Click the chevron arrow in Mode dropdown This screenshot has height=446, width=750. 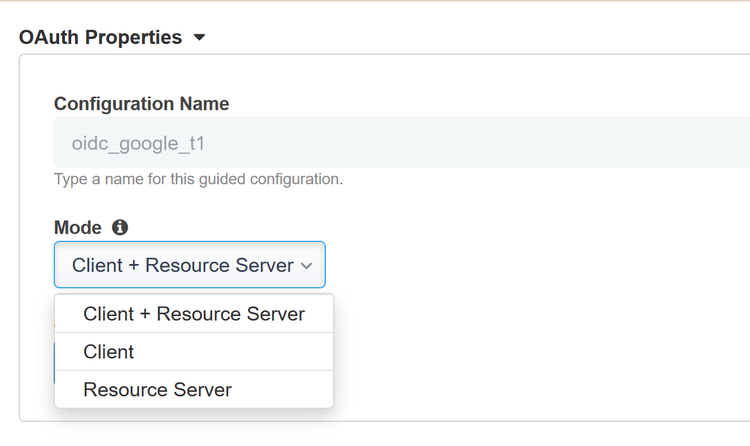pos(306,266)
